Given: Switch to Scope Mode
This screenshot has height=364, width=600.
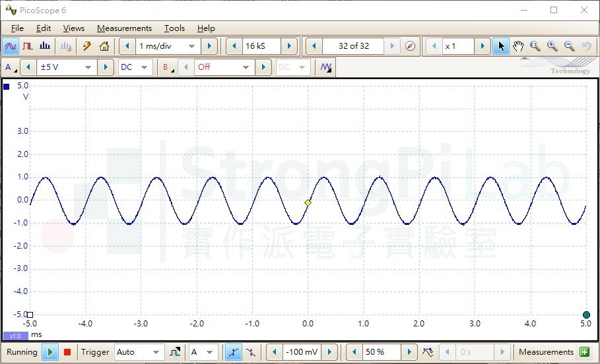Looking at the screenshot, I should point(11,46).
